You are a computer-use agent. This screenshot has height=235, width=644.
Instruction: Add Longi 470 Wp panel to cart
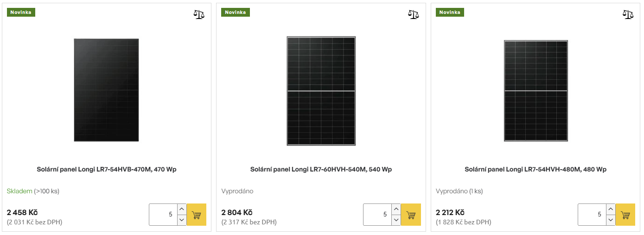(x=197, y=215)
